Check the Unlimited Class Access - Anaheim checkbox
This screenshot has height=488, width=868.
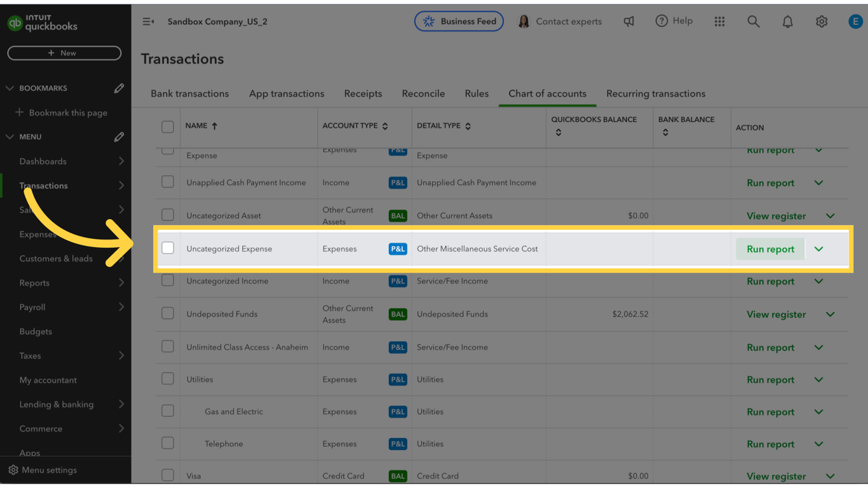coord(168,346)
